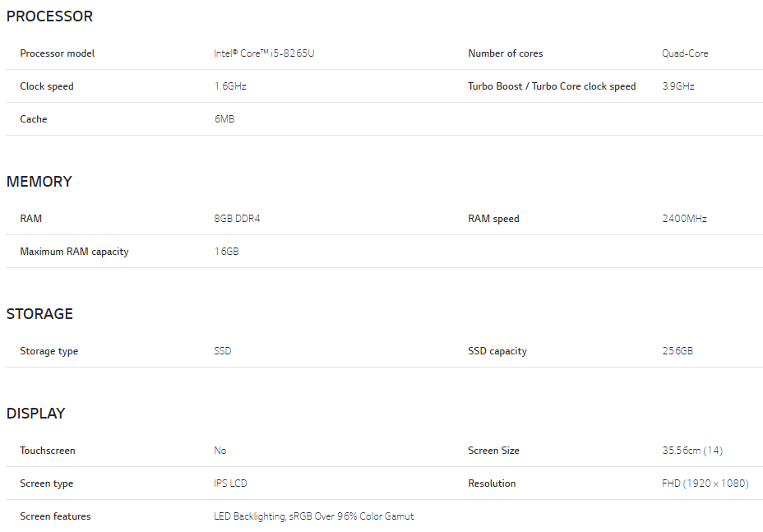763x532 pixels.
Task: Select the MEMORY section heading
Action: pyautogui.click(x=39, y=182)
